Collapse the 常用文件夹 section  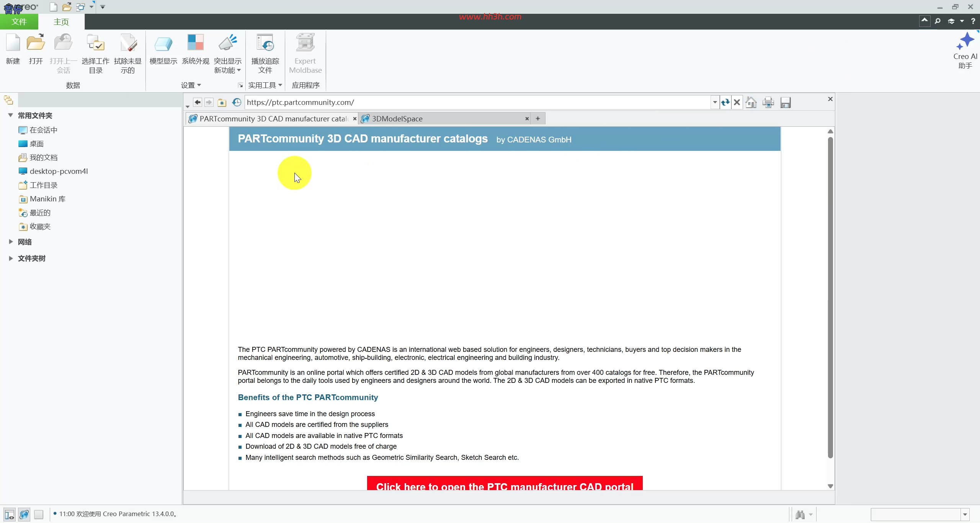[x=10, y=115]
